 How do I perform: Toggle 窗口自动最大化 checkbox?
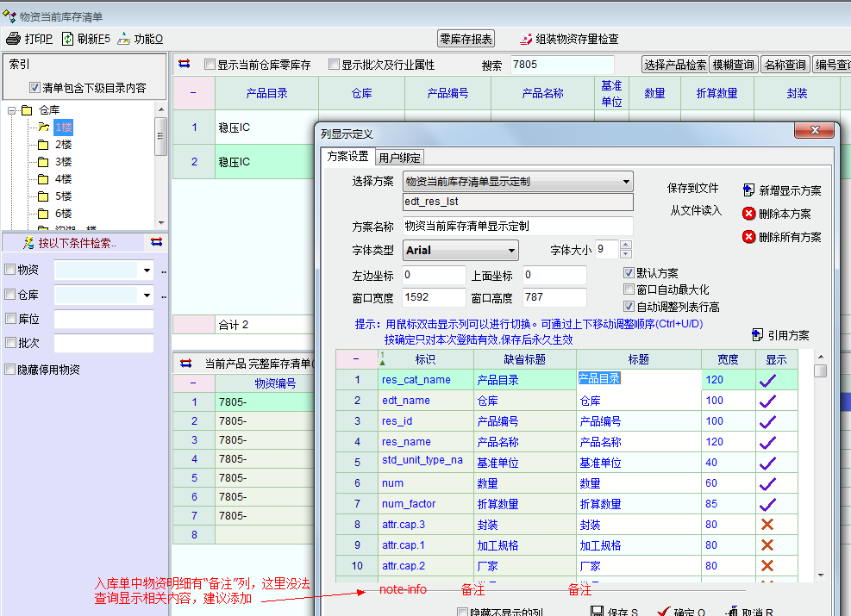[x=629, y=289]
